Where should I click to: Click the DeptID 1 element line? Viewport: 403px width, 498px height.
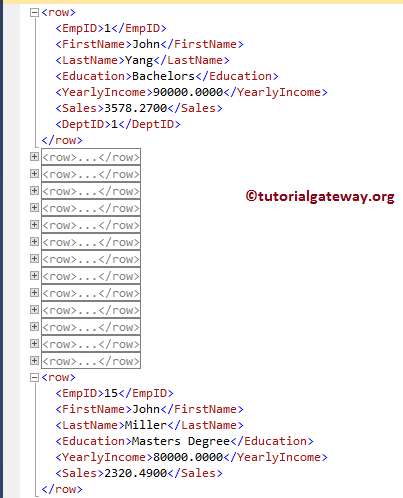[118, 124]
